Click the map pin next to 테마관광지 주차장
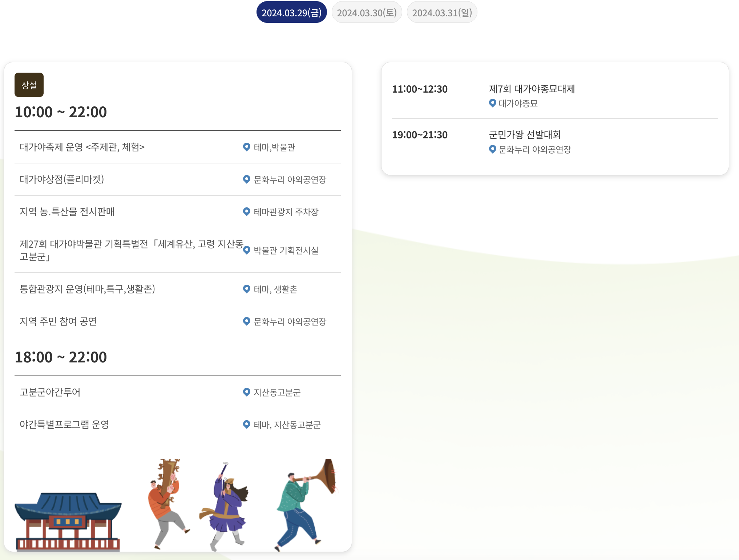Viewport: 739px width, 560px height. 247,212
